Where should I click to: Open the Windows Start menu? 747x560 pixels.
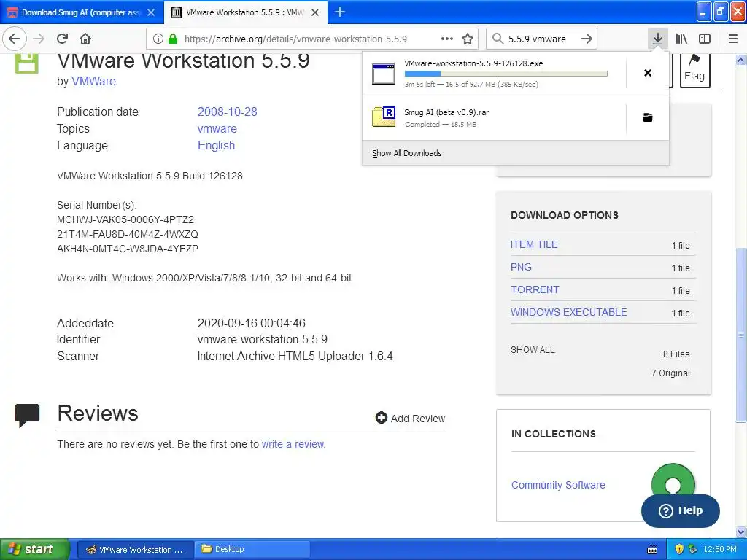click(x=35, y=549)
